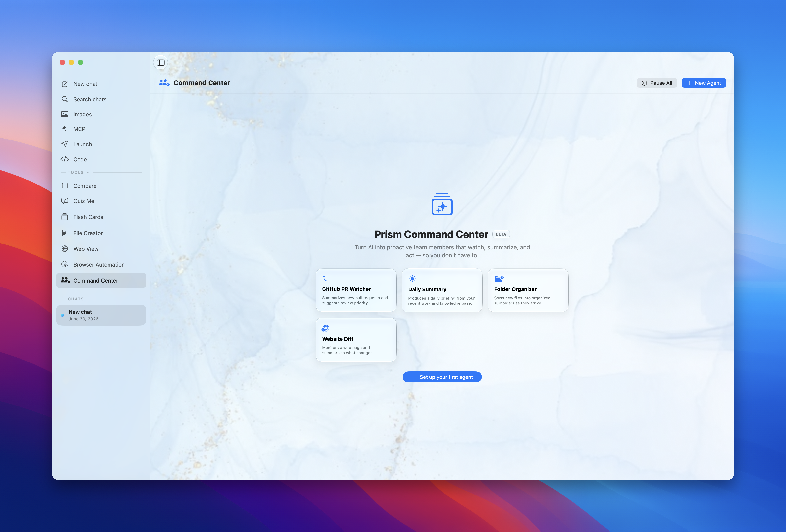Choose the Daily Summary template card

tap(442, 290)
